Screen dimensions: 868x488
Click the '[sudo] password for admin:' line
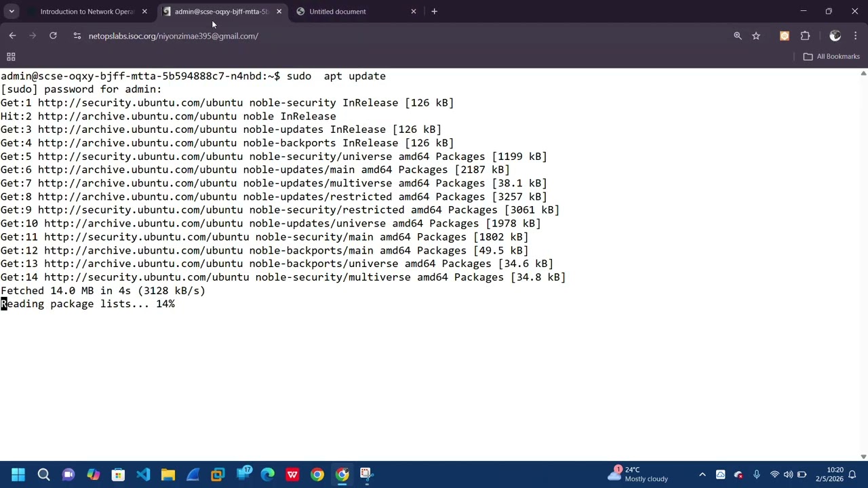[x=81, y=89]
